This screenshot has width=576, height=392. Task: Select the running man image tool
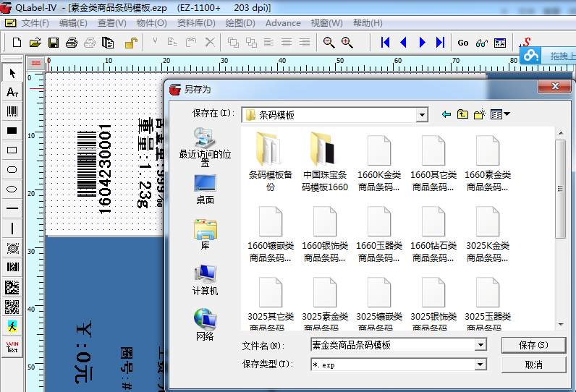click(12, 326)
